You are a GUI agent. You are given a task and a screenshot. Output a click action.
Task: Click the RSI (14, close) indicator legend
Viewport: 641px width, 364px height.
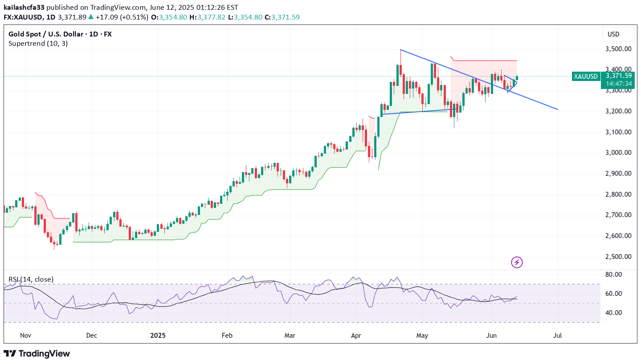[x=31, y=279]
